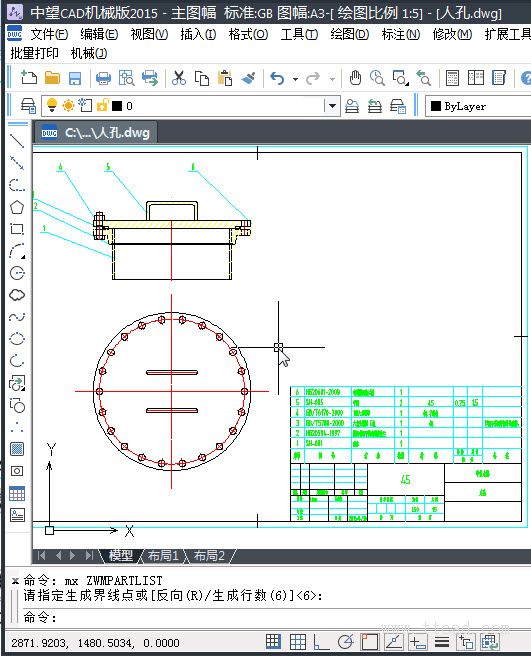Click the Match Properties brush icon
This screenshot has height=657, width=531.
click(x=249, y=78)
